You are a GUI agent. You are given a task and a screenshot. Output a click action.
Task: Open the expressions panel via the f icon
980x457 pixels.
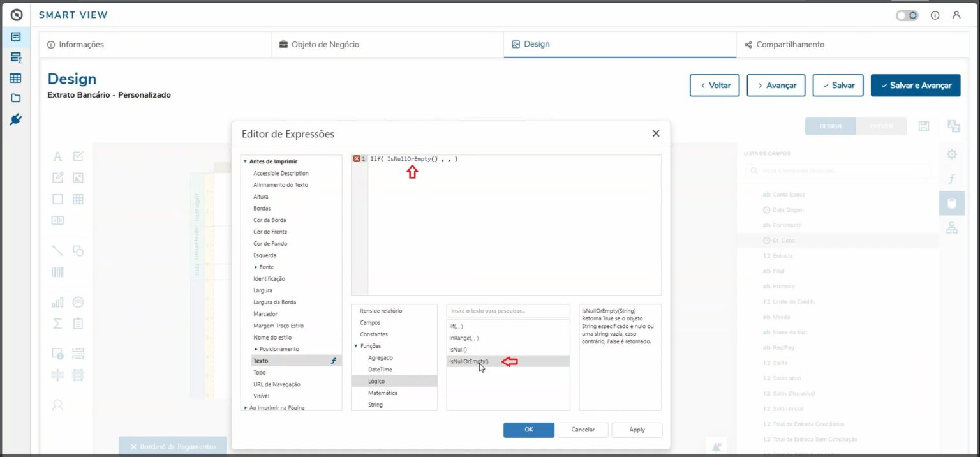[951, 179]
